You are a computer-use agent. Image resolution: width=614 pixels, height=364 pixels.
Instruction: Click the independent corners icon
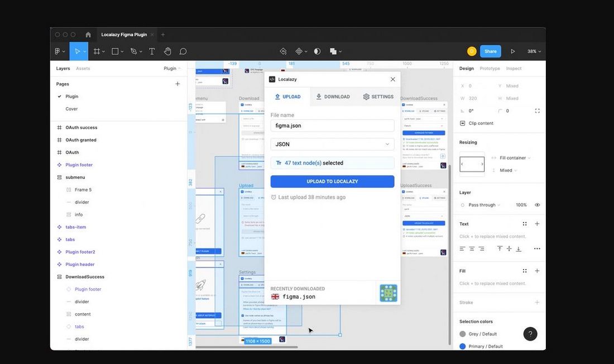pyautogui.click(x=537, y=111)
